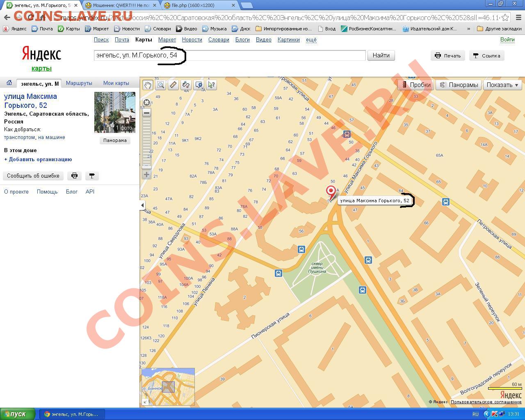Click the на машине directions link
The height and width of the screenshot is (420, 525).
click(52, 137)
